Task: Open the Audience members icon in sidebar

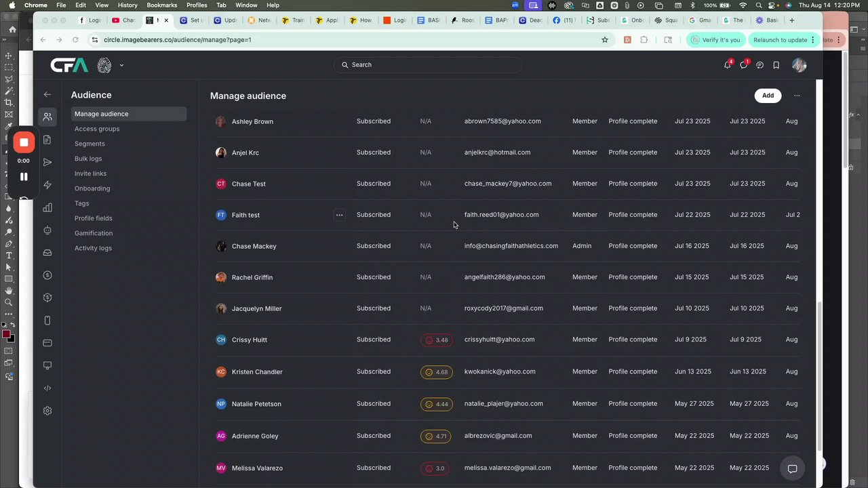Action: (47, 117)
